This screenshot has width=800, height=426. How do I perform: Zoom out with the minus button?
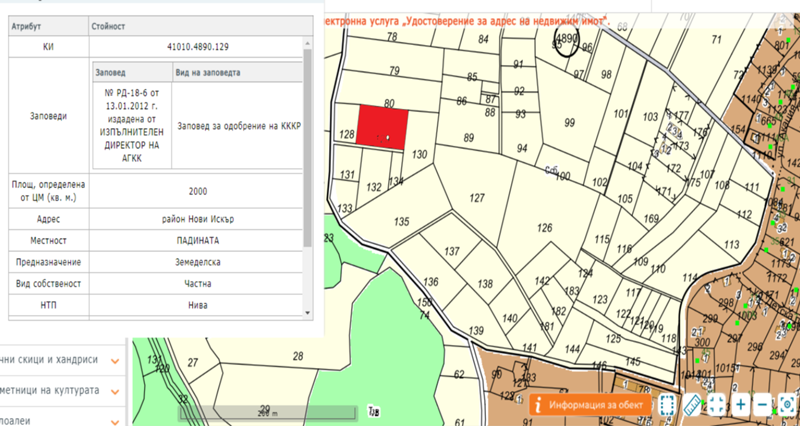tap(762, 405)
